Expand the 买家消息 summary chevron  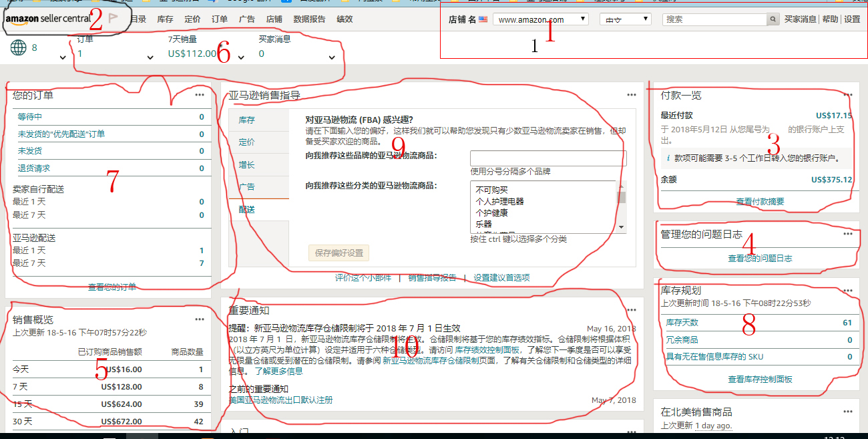(x=332, y=57)
